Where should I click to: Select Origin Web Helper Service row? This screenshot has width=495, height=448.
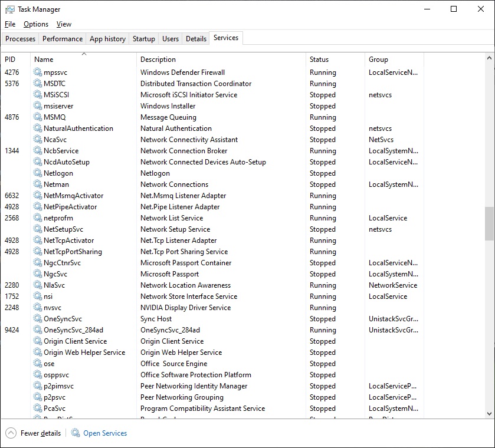pyautogui.click(x=212, y=353)
